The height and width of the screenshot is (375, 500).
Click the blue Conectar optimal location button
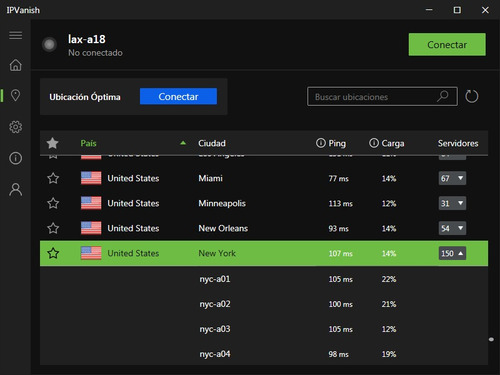[178, 96]
